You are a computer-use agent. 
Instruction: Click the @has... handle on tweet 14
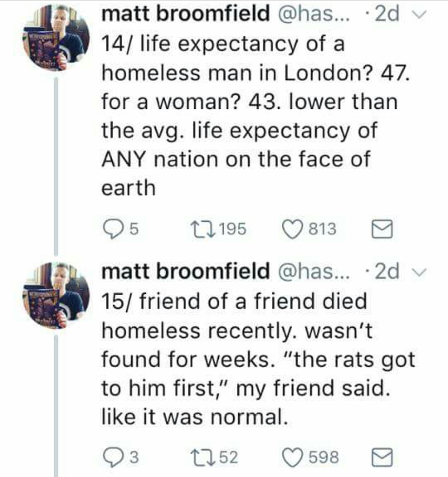313,14
